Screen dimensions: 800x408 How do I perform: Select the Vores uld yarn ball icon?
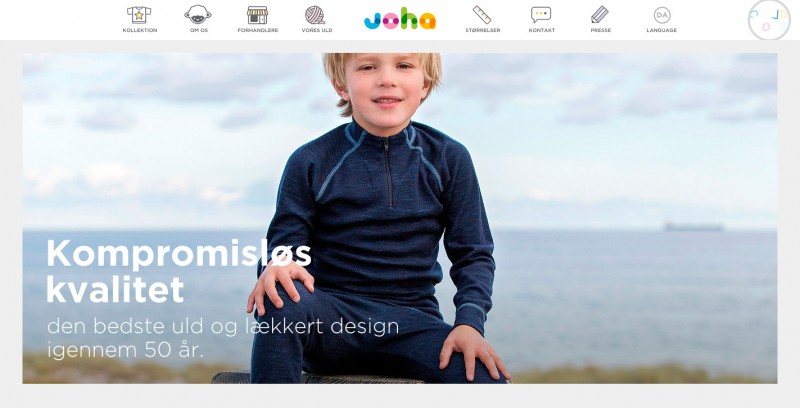[315, 15]
